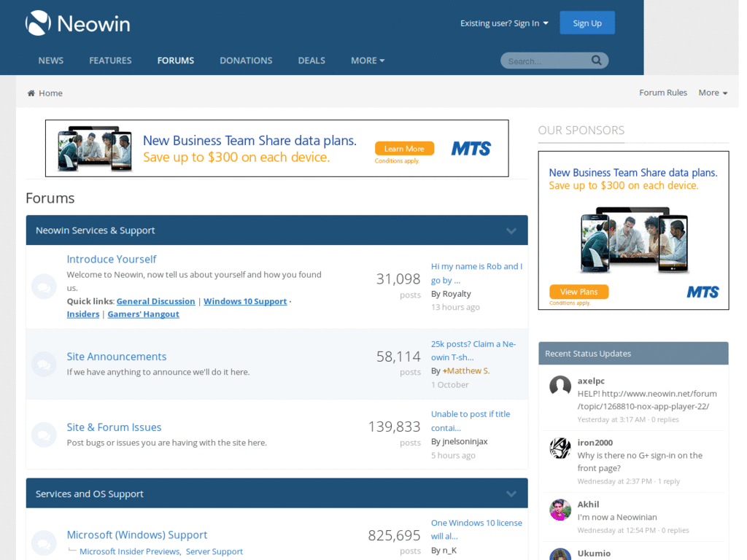The image size is (747, 560).
Task: Collapse the Neowin Services & Support category
Action: (x=511, y=230)
